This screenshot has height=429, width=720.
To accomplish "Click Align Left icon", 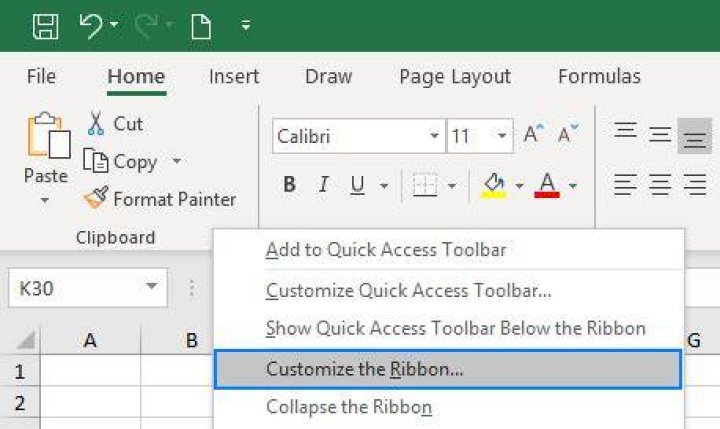I will click(625, 185).
